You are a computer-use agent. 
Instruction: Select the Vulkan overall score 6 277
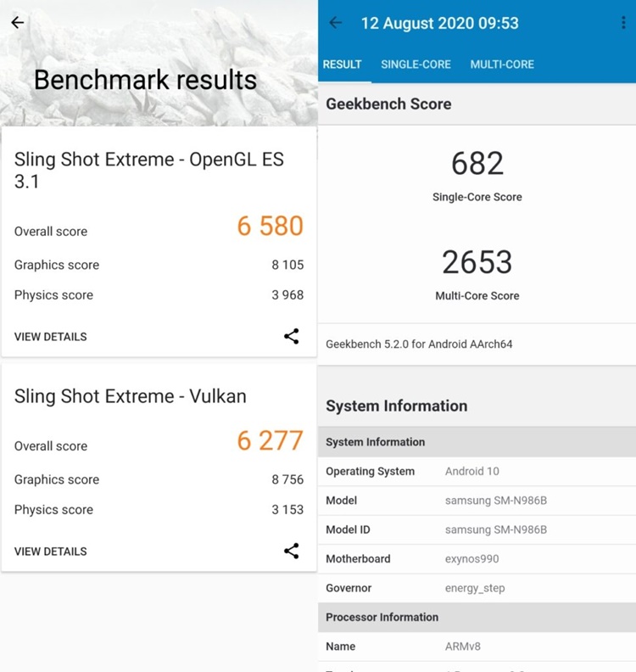[271, 440]
